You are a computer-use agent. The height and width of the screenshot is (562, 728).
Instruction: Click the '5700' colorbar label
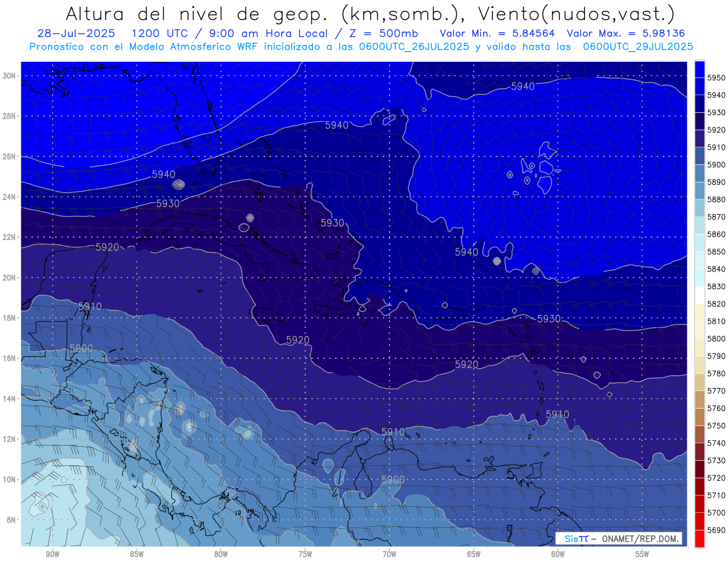pos(716,512)
